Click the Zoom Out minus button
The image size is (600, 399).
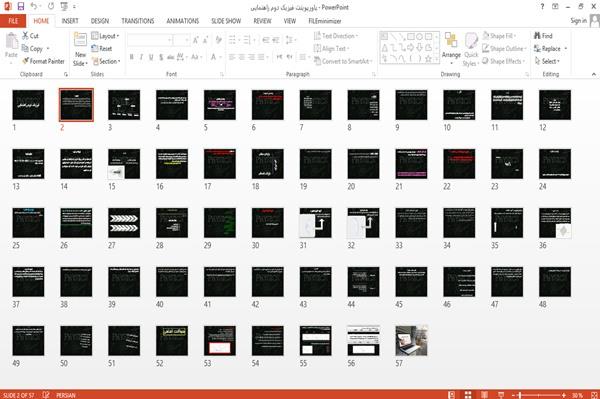coord(514,395)
